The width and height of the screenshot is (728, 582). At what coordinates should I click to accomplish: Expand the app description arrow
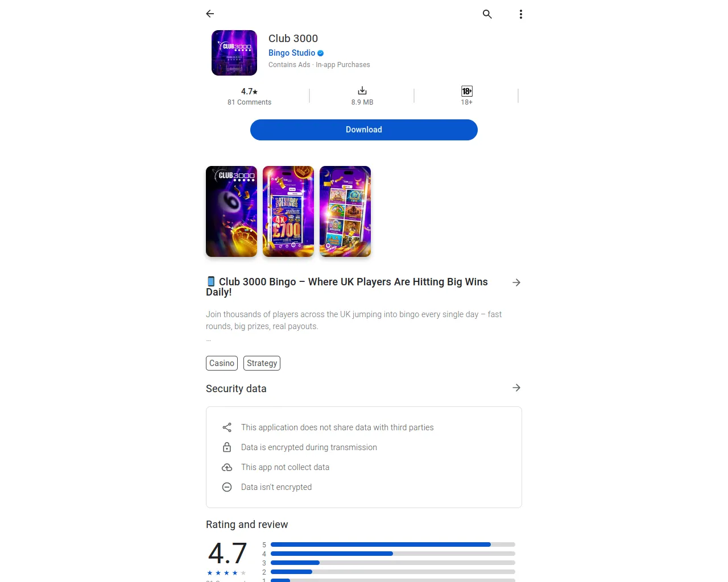coord(516,282)
